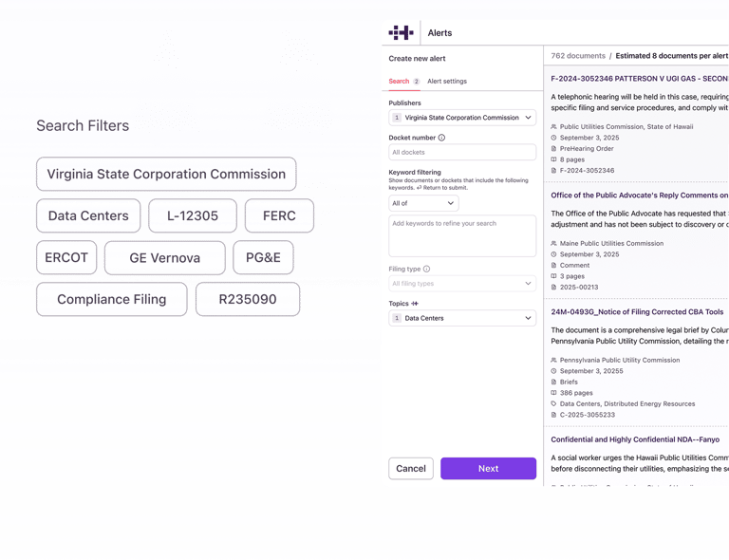Click the publisher icon for Maine Public Utilities Commission
The image size is (729, 560).
coord(554,244)
